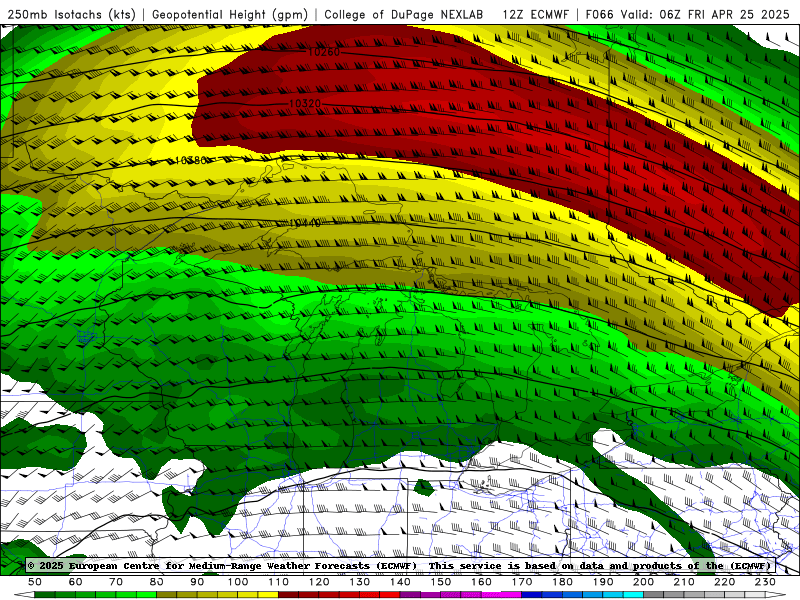
Task: Click the 70 knot legend label
Action: pyautogui.click(x=116, y=582)
